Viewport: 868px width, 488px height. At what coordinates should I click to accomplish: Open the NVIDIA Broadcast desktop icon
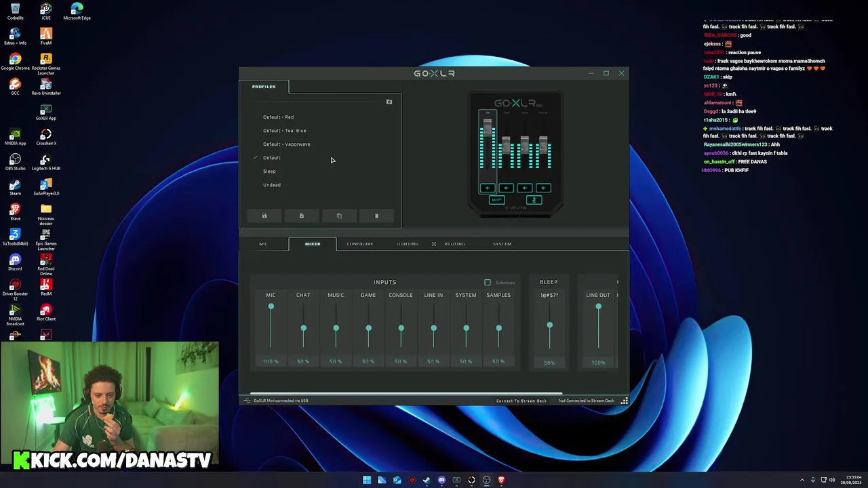click(15, 314)
